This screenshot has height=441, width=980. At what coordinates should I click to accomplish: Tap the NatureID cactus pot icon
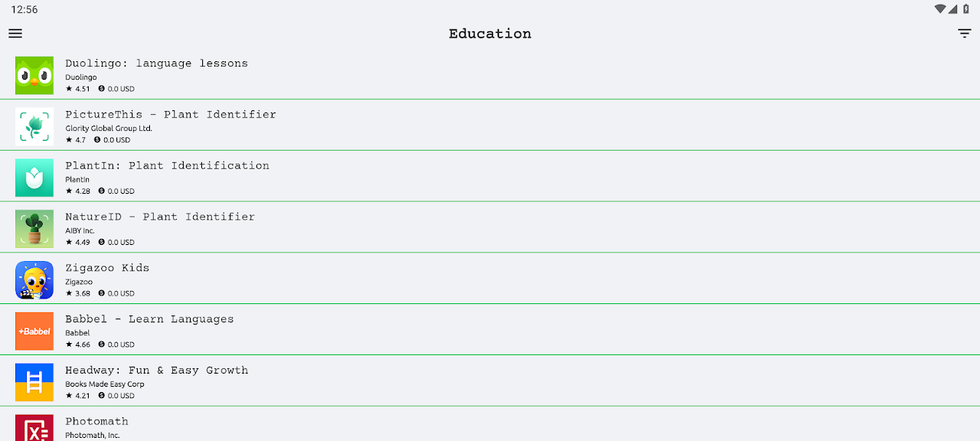pos(34,229)
